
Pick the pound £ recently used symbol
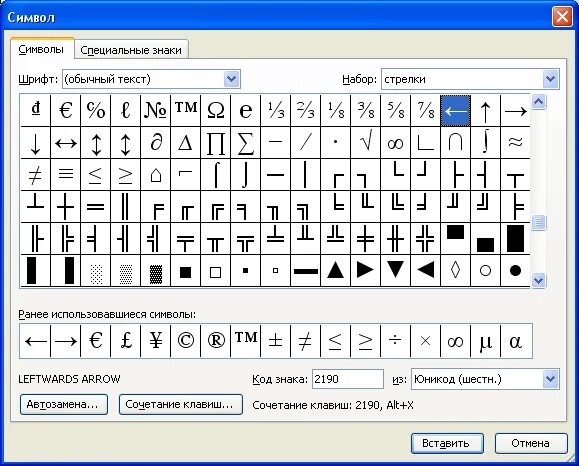click(x=126, y=341)
